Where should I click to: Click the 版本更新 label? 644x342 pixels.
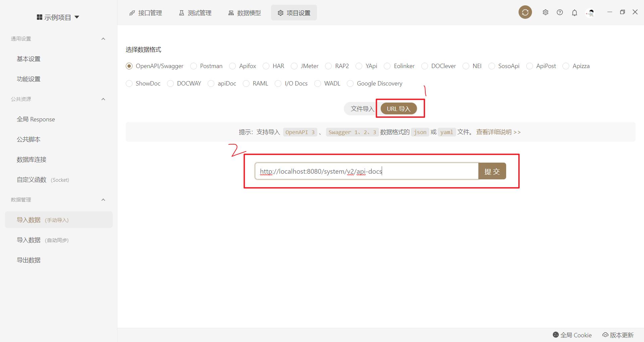[622, 335]
